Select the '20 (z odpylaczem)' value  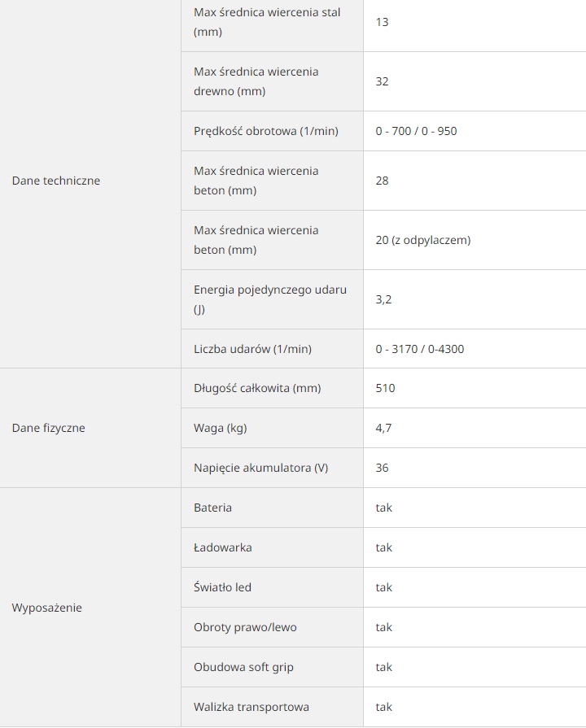pos(423,240)
